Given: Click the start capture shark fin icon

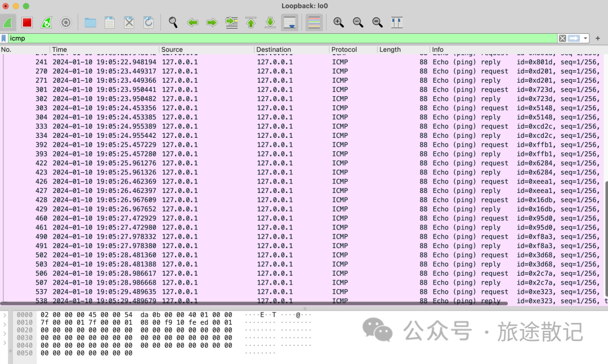Looking at the screenshot, I should [x=8, y=23].
